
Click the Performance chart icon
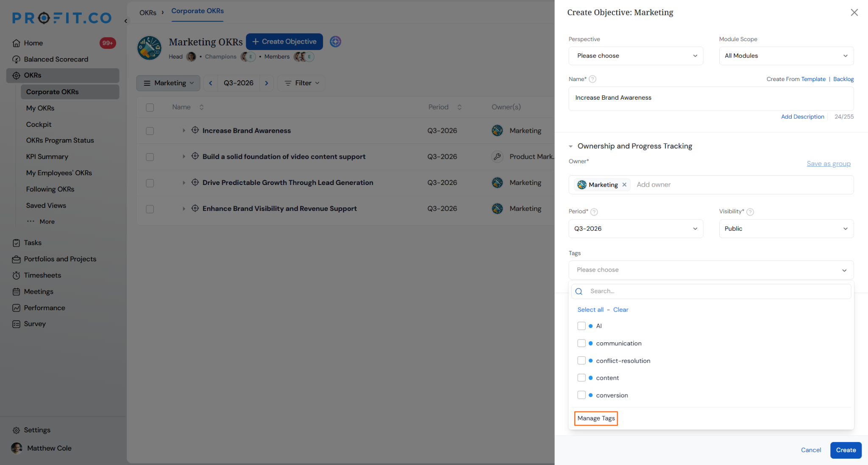pyautogui.click(x=16, y=308)
